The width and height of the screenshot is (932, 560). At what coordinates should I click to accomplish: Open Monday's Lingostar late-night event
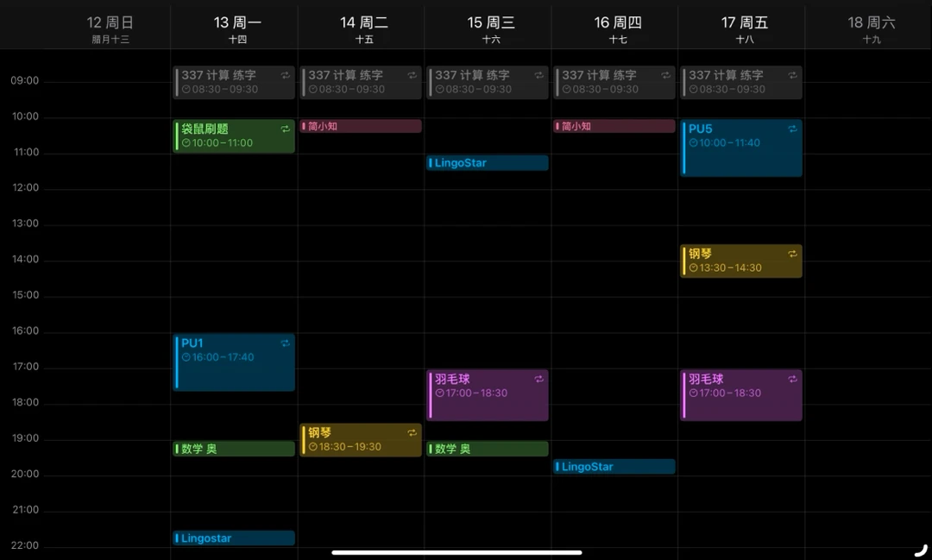tap(234, 538)
